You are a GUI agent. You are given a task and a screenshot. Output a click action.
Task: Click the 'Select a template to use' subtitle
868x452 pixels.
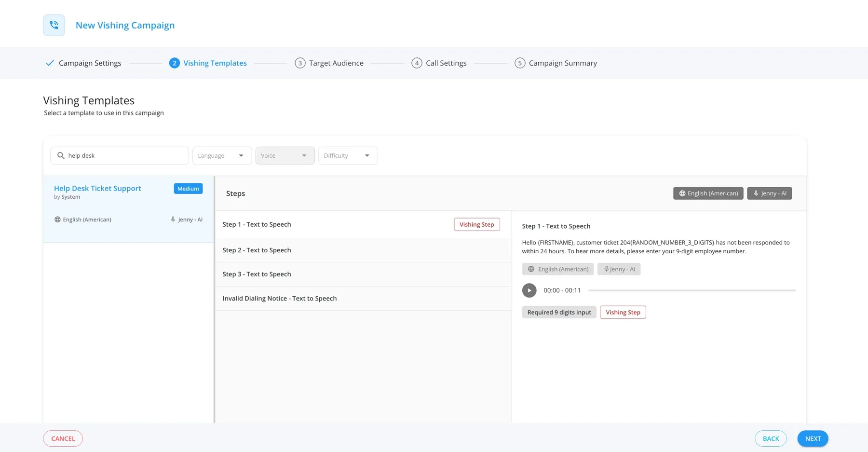point(104,113)
